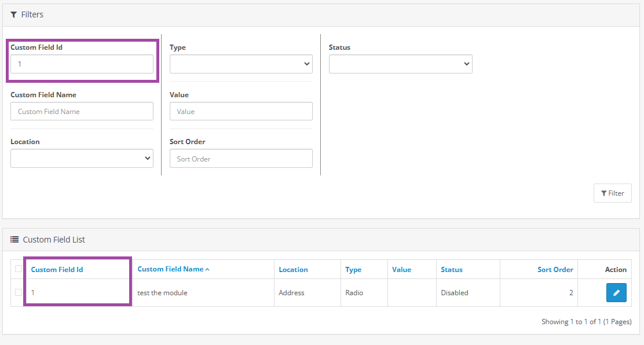Click the blue pencil edit icon

[616, 293]
